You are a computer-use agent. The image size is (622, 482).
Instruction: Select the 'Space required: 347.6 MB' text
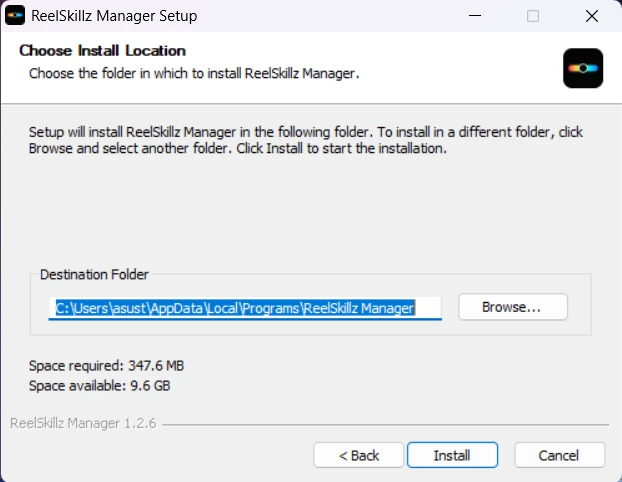pyautogui.click(x=106, y=365)
